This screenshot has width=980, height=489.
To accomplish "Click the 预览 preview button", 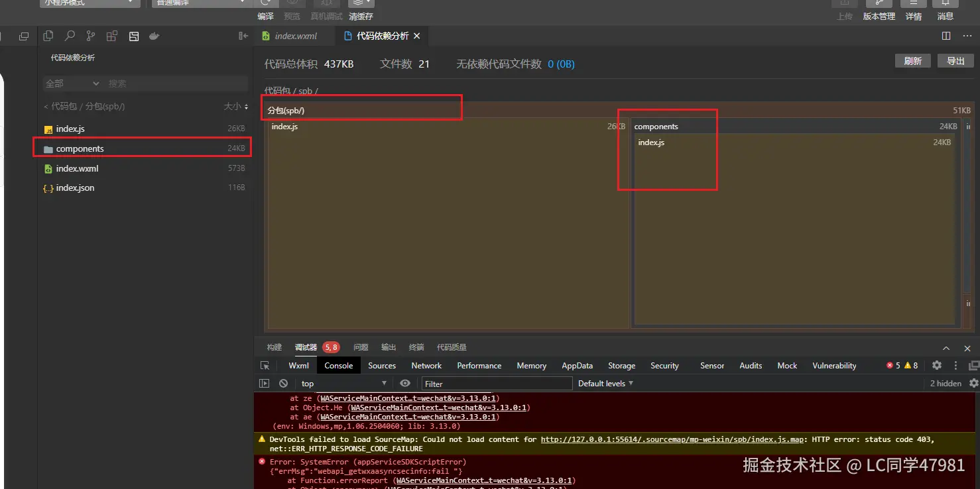I will point(292,16).
